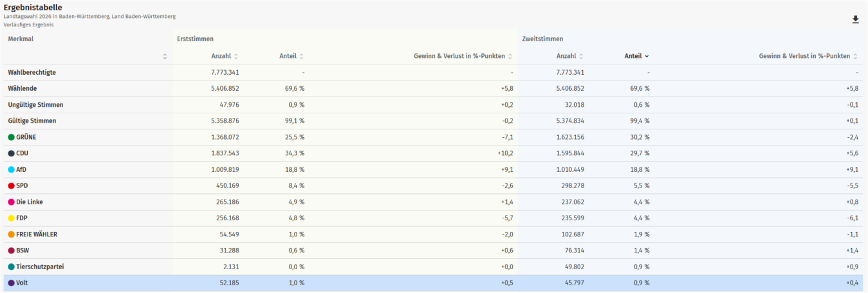This screenshot has width=868, height=293.
Task: Sort Zweitstimmen by Anzahl column
Action: coord(580,56)
